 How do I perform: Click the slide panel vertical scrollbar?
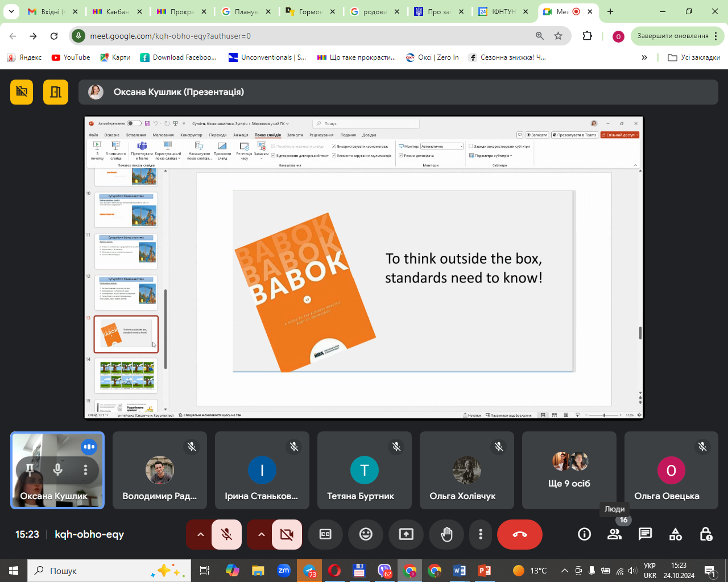[166, 329]
